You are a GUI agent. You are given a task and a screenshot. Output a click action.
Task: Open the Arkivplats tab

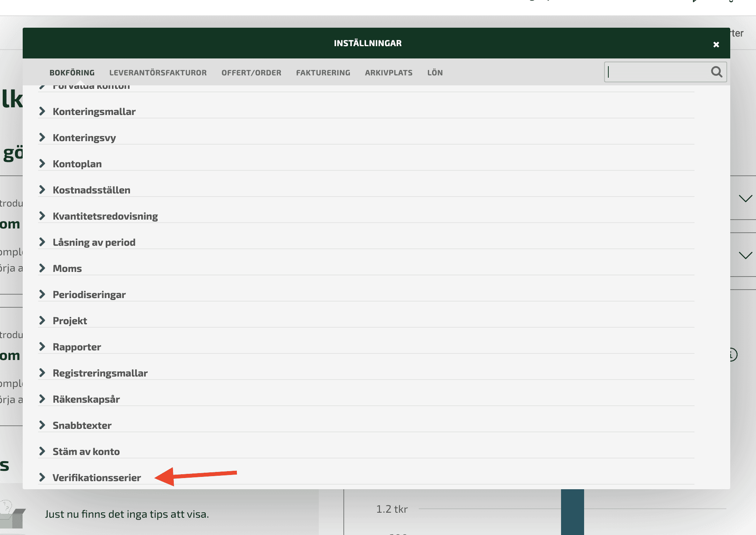pos(389,73)
